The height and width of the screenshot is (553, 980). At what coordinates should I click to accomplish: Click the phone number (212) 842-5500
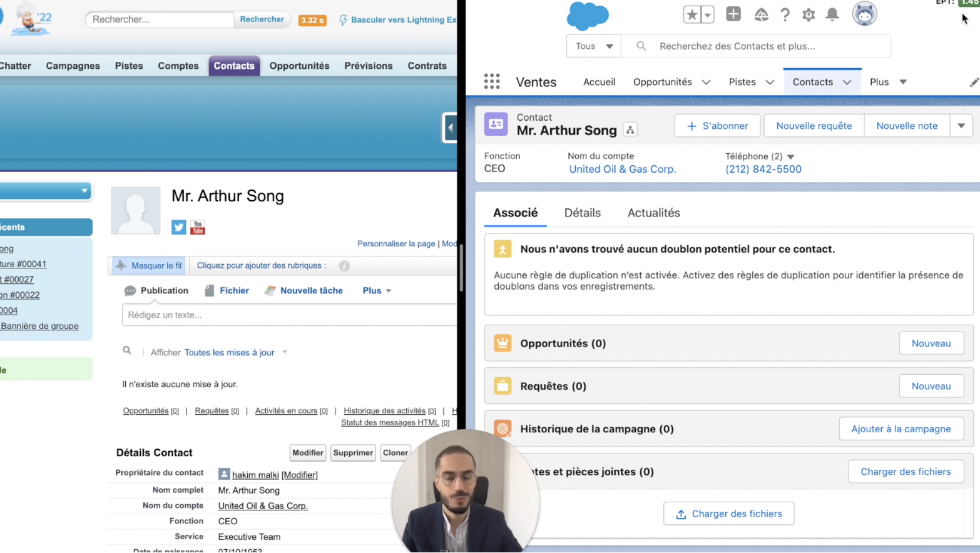pos(763,169)
